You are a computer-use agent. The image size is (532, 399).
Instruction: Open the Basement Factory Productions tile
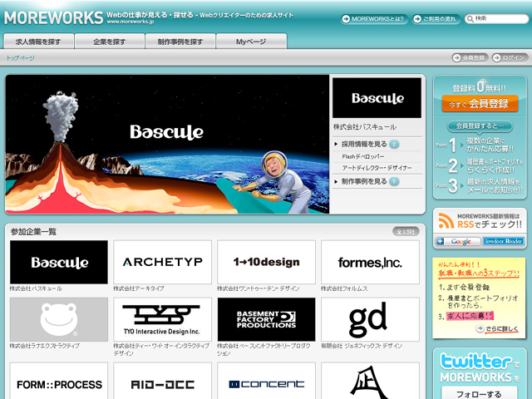[x=266, y=319]
